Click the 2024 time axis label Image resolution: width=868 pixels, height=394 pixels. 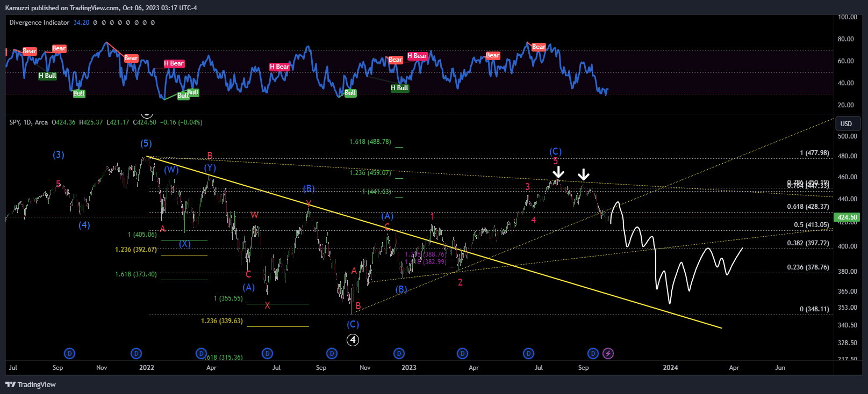pos(670,368)
